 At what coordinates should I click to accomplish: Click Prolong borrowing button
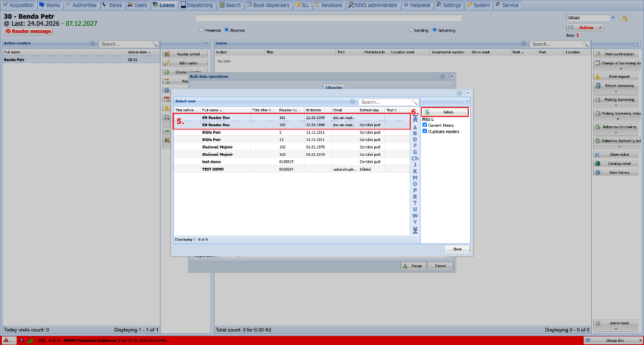(616, 99)
